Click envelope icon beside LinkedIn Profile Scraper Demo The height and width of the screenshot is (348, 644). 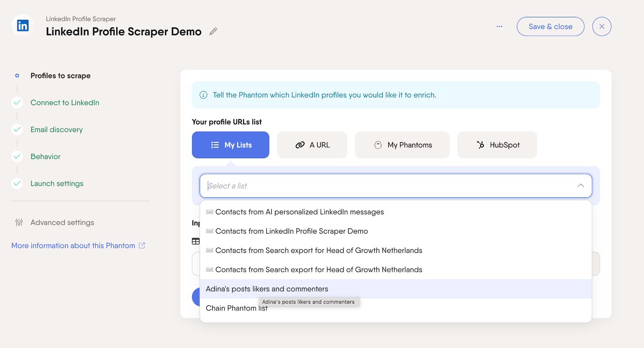210,231
